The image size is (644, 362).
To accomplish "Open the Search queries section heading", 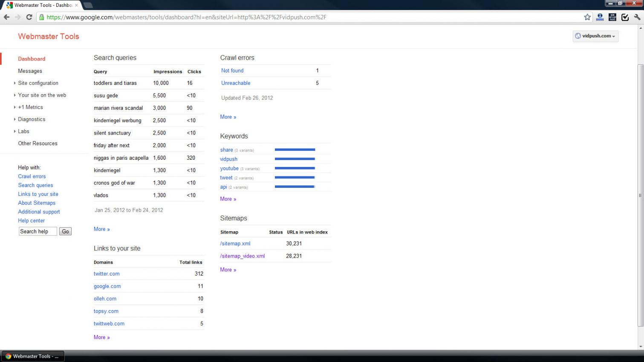I will coord(115,58).
